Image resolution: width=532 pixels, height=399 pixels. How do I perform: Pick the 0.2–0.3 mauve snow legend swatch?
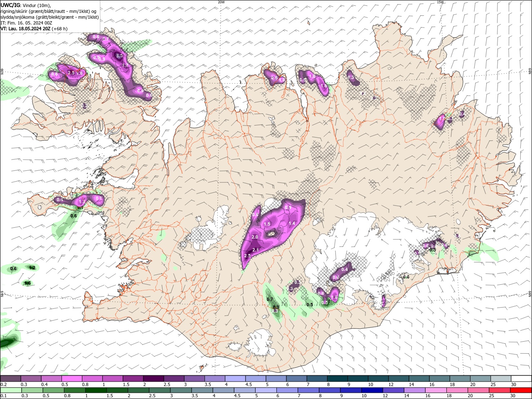[11, 379]
